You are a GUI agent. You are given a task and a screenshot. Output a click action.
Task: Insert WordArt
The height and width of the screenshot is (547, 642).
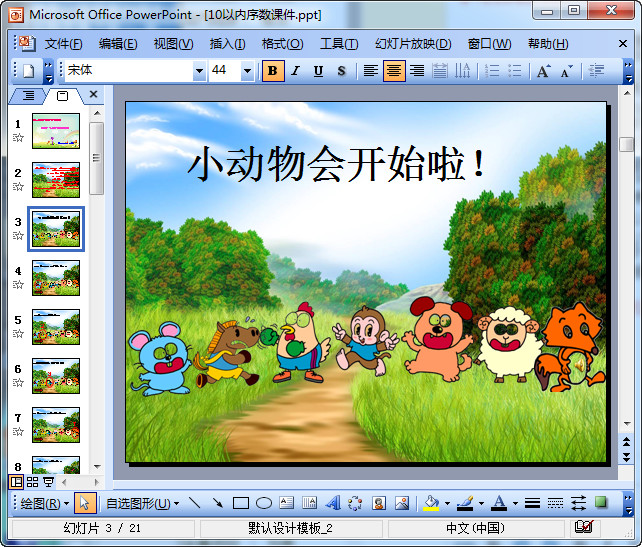click(x=333, y=503)
